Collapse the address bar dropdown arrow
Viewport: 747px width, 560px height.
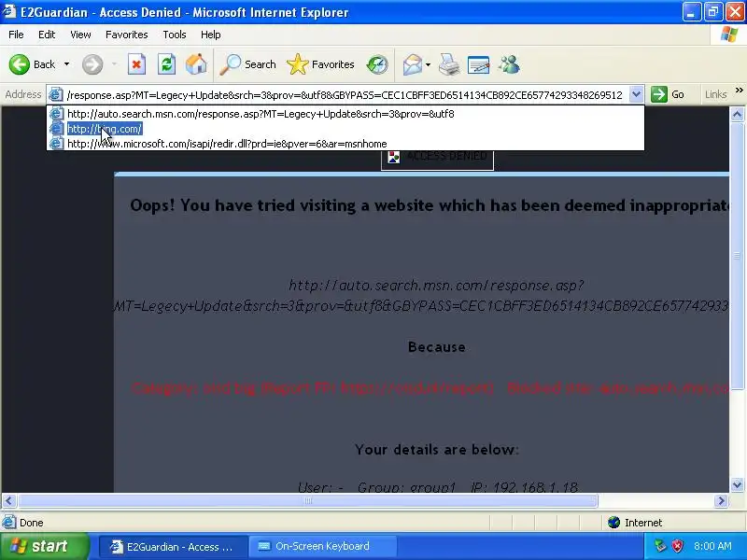pos(636,94)
